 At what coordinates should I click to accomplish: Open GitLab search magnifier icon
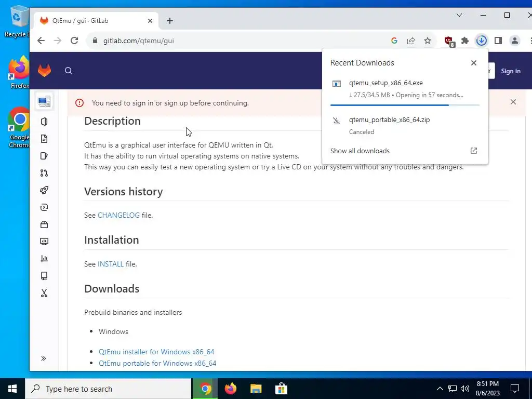69,71
